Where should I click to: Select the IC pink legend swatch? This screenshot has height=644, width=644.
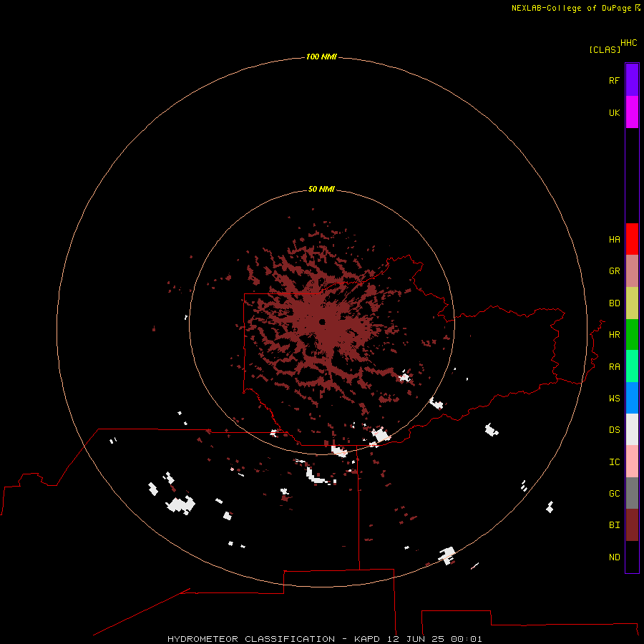(632, 462)
